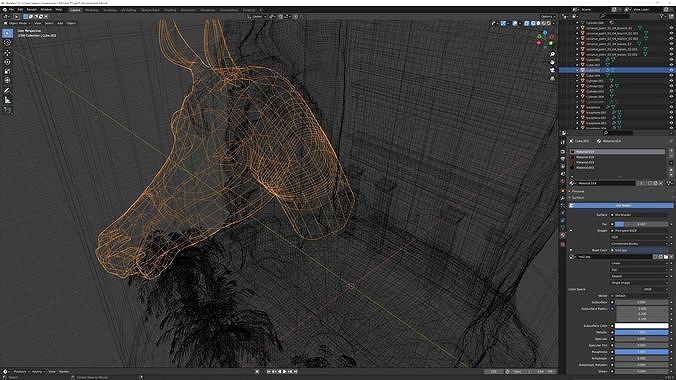Image resolution: width=676 pixels, height=380 pixels.
Task: Select the Move tool
Action: click(x=7, y=53)
